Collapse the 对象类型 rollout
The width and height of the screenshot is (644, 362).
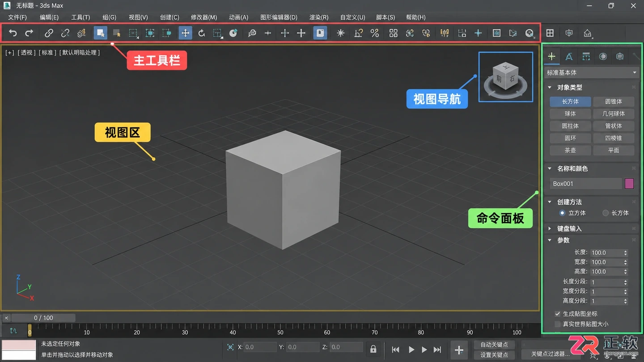pos(550,88)
